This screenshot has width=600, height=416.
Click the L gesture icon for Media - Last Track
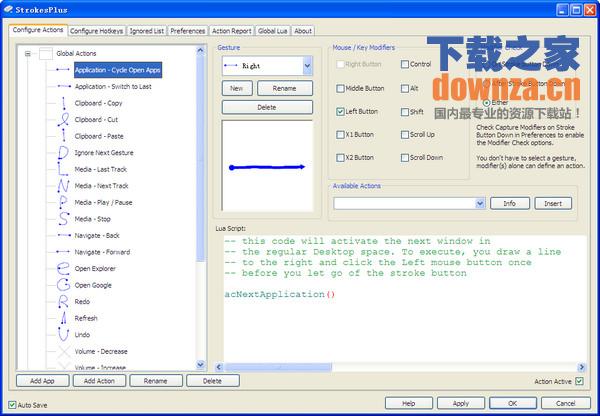[x=62, y=169]
